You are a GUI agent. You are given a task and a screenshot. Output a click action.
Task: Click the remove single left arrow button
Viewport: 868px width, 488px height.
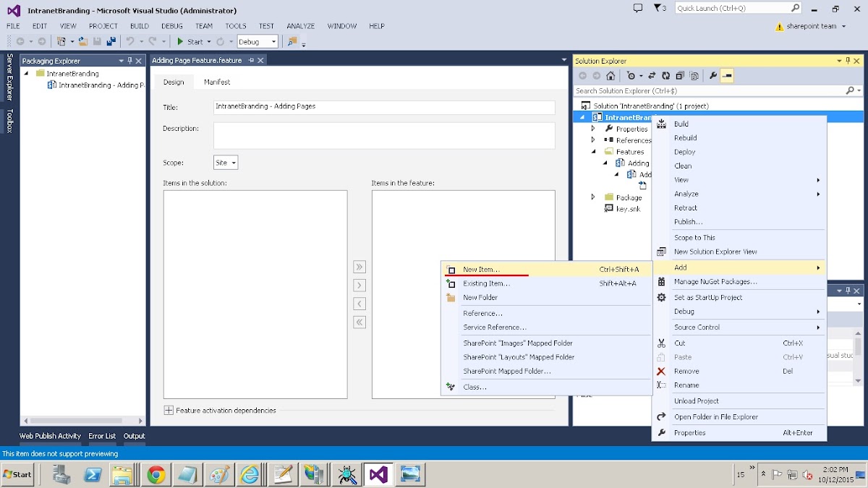[x=359, y=304]
